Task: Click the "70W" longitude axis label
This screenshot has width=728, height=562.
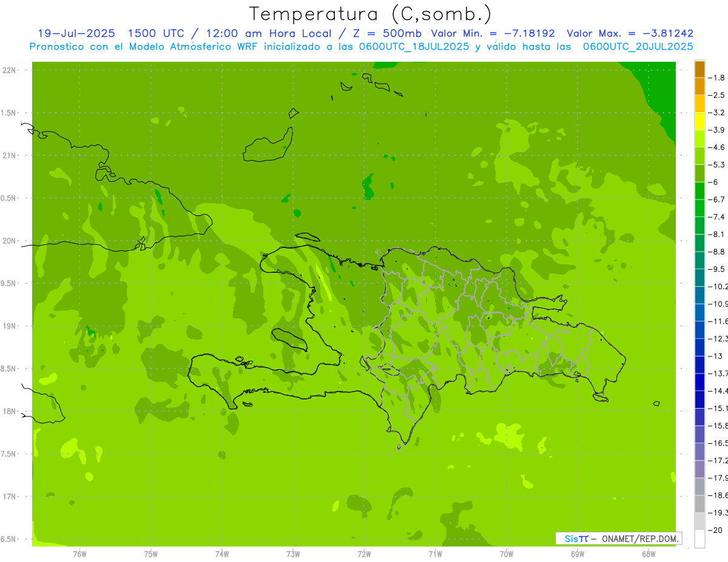Action: (x=506, y=554)
